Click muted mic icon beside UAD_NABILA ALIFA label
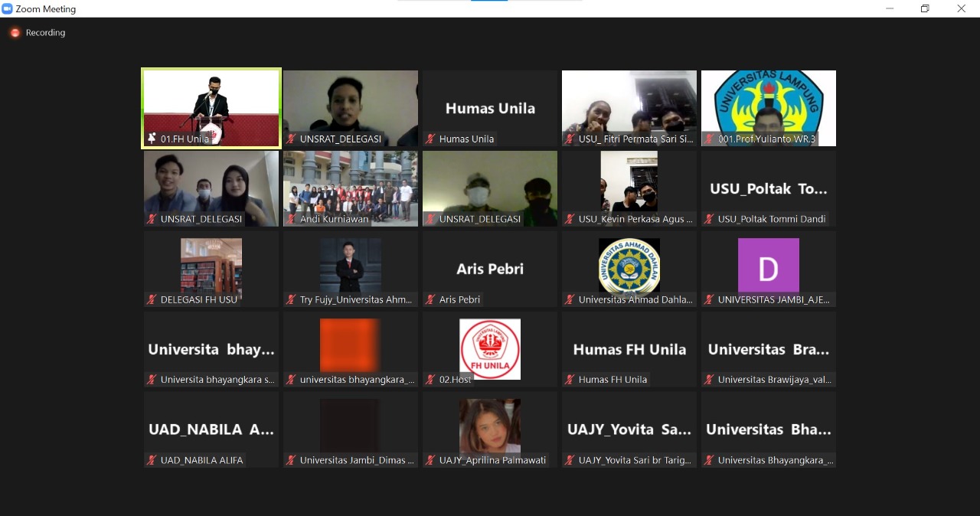 pyautogui.click(x=152, y=460)
